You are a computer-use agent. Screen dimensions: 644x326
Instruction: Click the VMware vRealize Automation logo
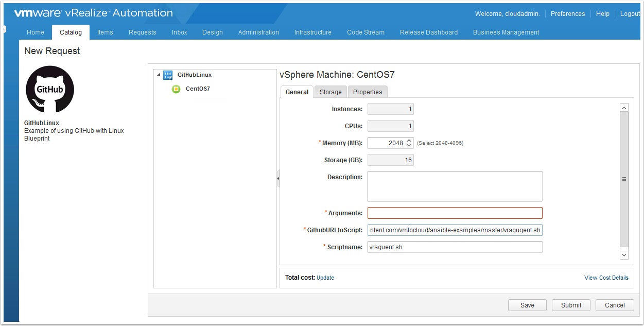[93, 13]
